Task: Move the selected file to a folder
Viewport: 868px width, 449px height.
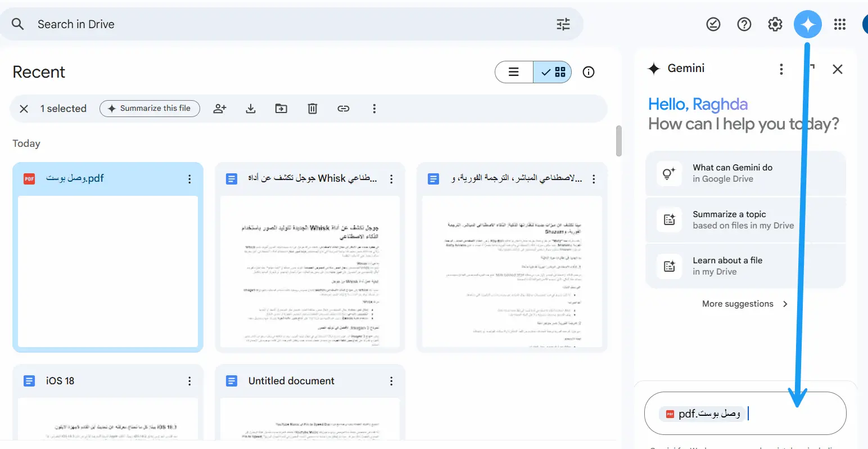Action: click(x=281, y=108)
